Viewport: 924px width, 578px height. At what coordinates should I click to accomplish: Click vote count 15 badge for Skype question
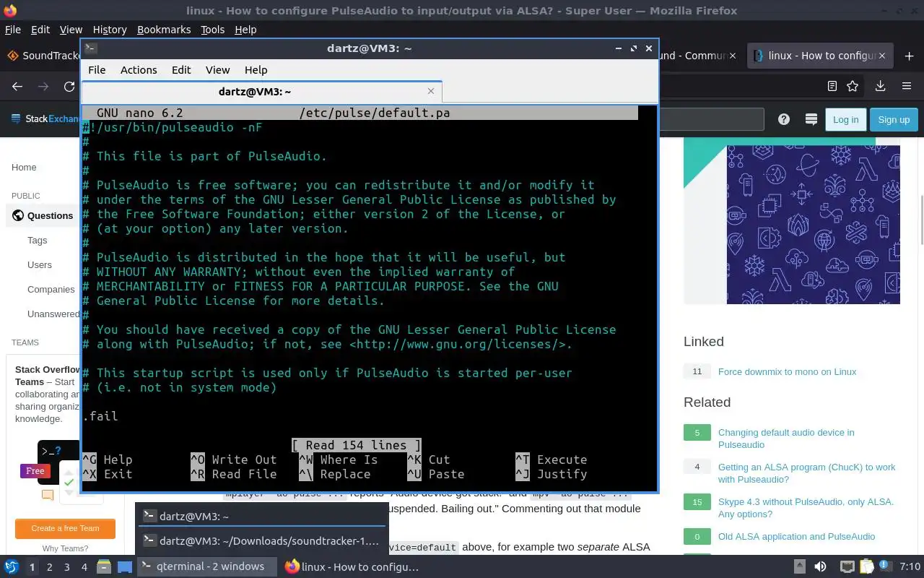point(697,502)
